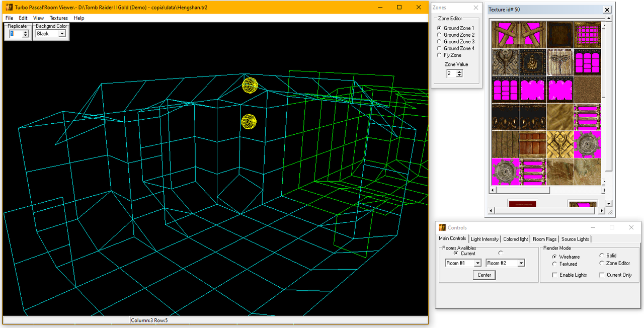Select the Buddha eyes texture thumbnail

click(x=560, y=62)
